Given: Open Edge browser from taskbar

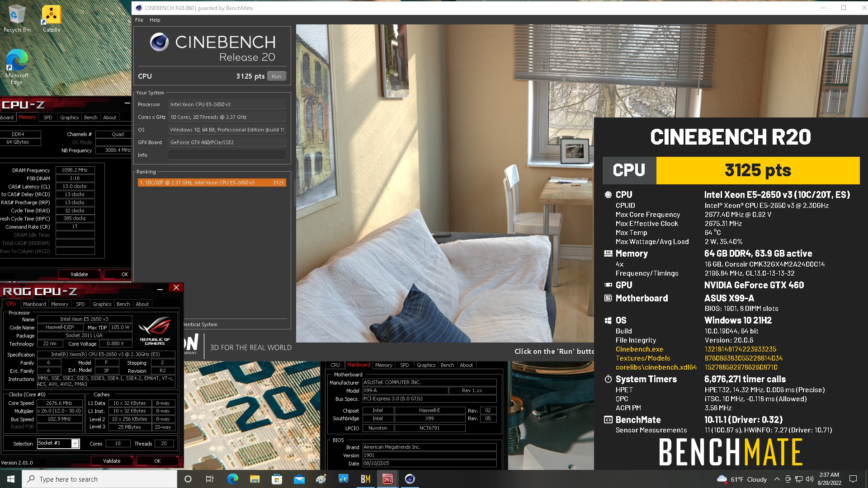Looking at the screenshot, I should [232, 479].
